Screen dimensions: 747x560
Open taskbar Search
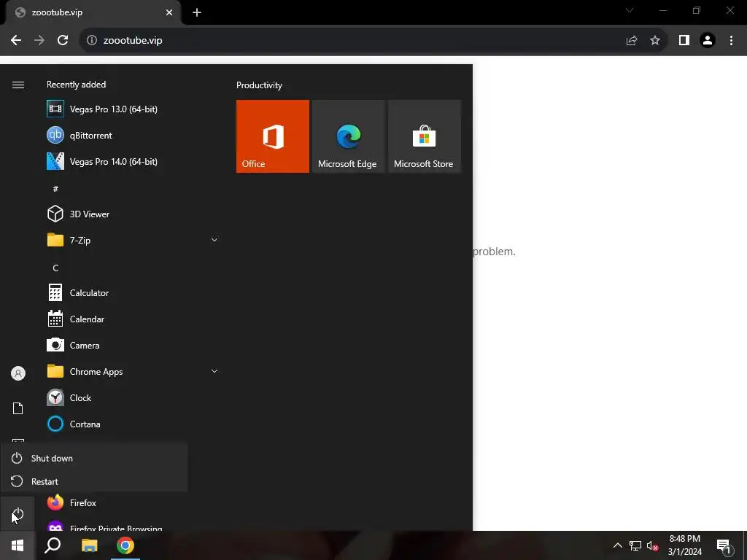(53, 545)
